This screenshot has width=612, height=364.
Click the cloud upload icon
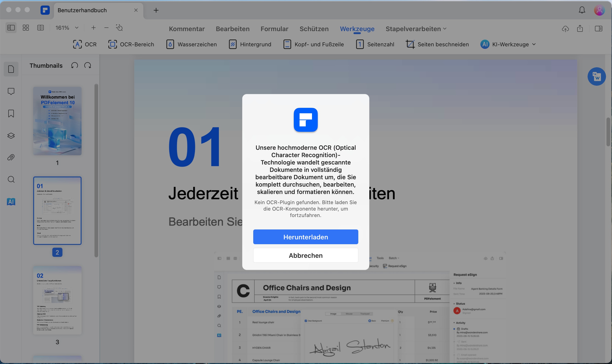tap(565, 29)
